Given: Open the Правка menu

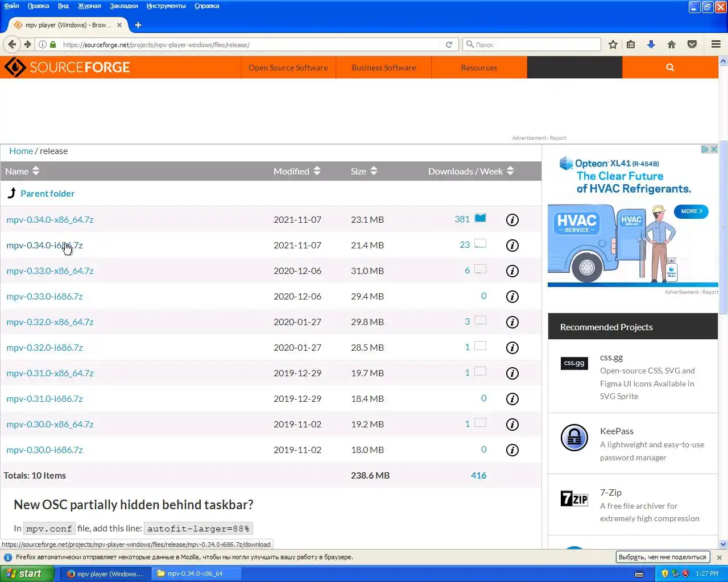Looking at the screenshot, I should point(38,6).
